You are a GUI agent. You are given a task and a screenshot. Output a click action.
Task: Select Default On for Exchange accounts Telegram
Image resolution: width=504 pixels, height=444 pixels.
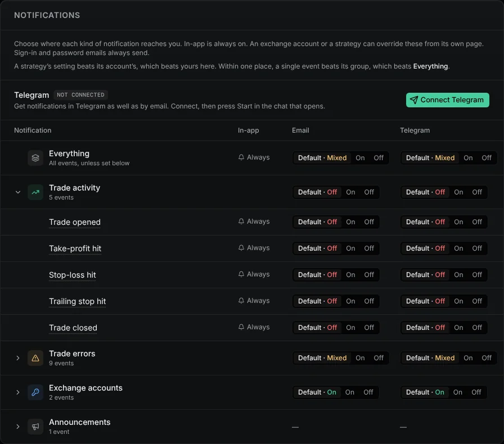click(x=425, y=392)
